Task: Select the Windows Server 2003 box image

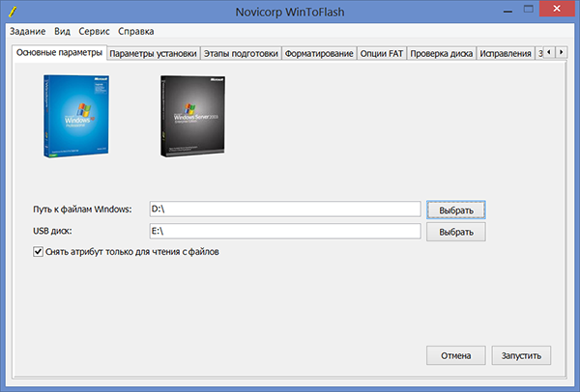Action: pos(192,117)
